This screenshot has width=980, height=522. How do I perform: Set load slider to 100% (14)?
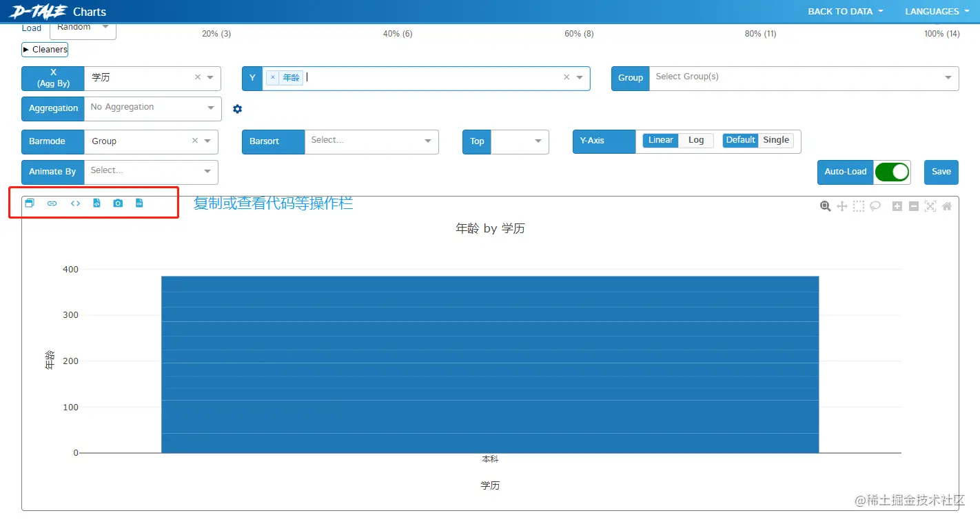tap(942, 34)
